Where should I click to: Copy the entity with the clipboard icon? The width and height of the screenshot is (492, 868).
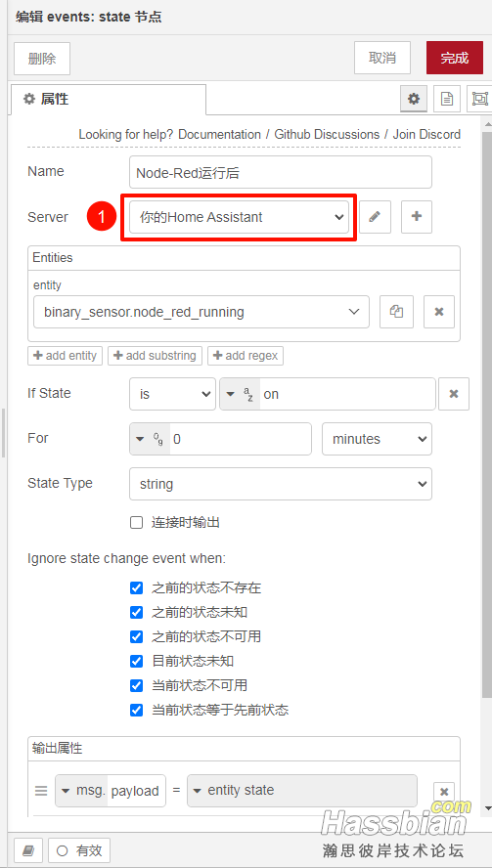click(x=396, y=312)
